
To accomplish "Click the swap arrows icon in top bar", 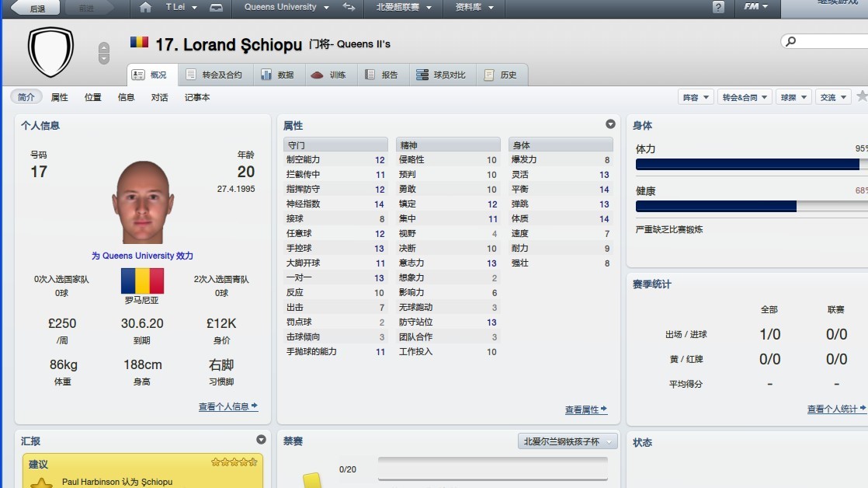I will coord(349,7).
